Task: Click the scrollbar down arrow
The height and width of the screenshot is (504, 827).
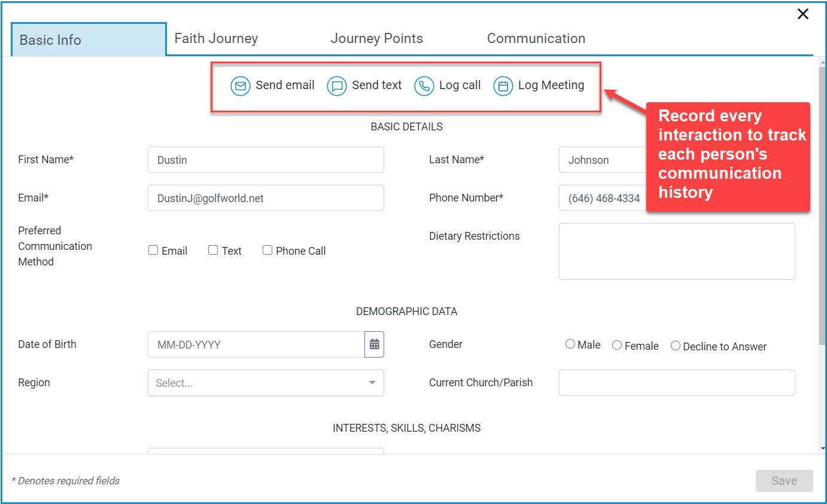Action: pos(822,448)
